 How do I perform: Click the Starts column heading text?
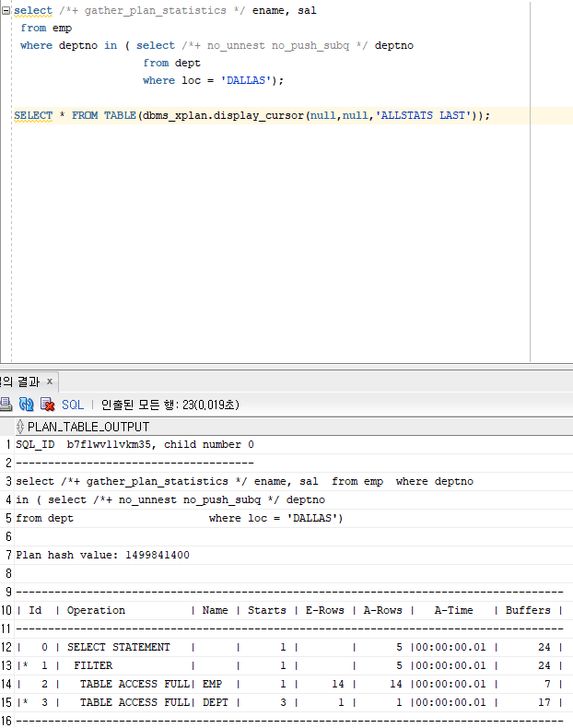pyautogui.click(x=267, y=610)
